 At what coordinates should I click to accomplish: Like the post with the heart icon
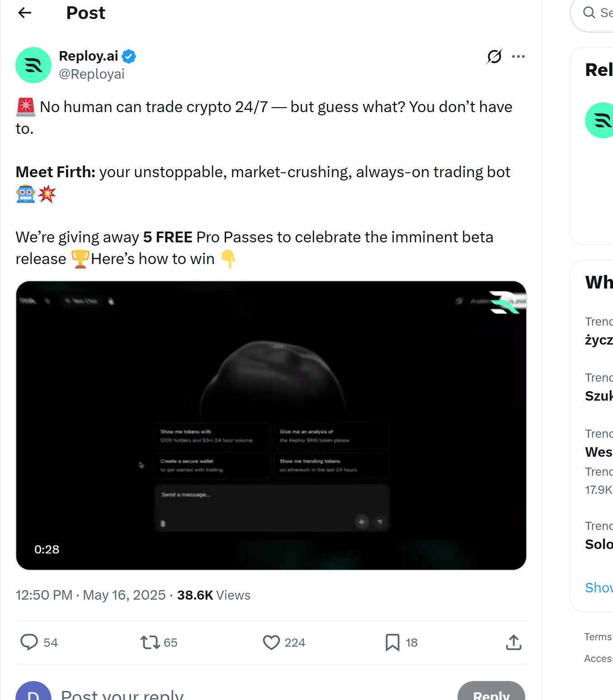point(271,642)
